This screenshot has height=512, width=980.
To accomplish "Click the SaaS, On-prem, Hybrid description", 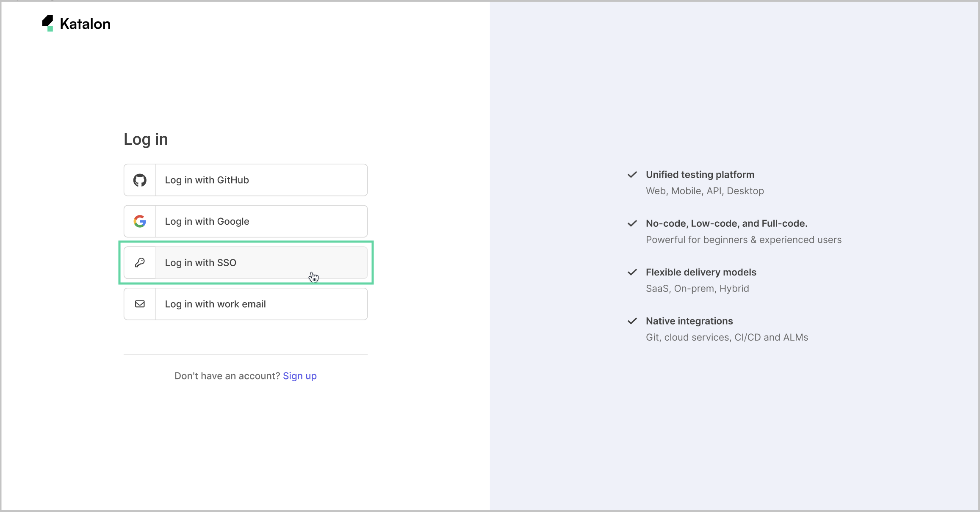I will click(697, 288).
